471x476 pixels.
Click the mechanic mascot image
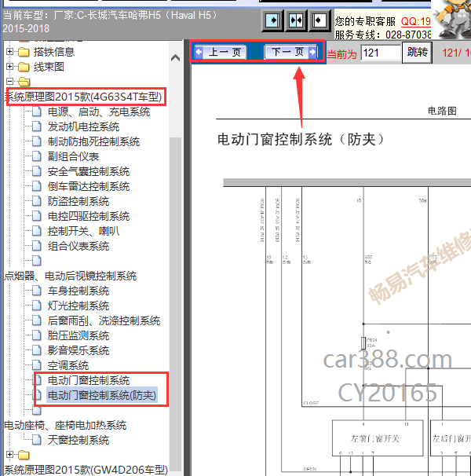(x=452, y=18)
